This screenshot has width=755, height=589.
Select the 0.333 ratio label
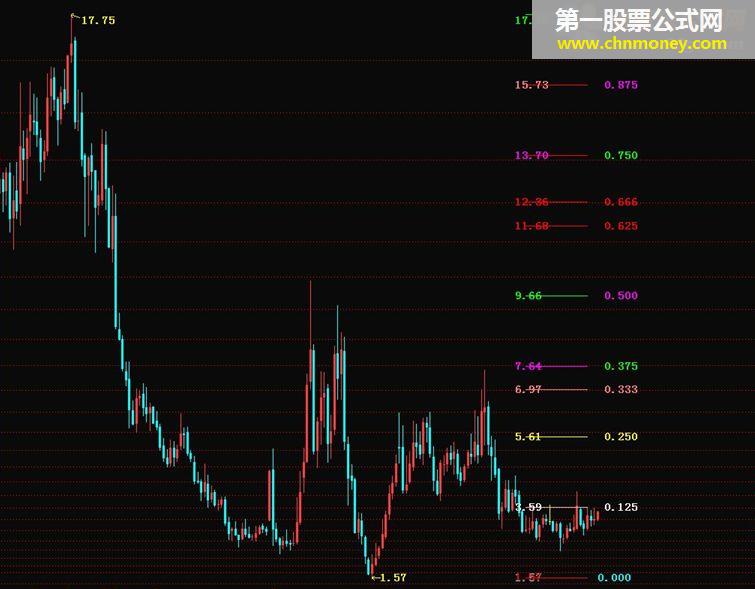621,389
